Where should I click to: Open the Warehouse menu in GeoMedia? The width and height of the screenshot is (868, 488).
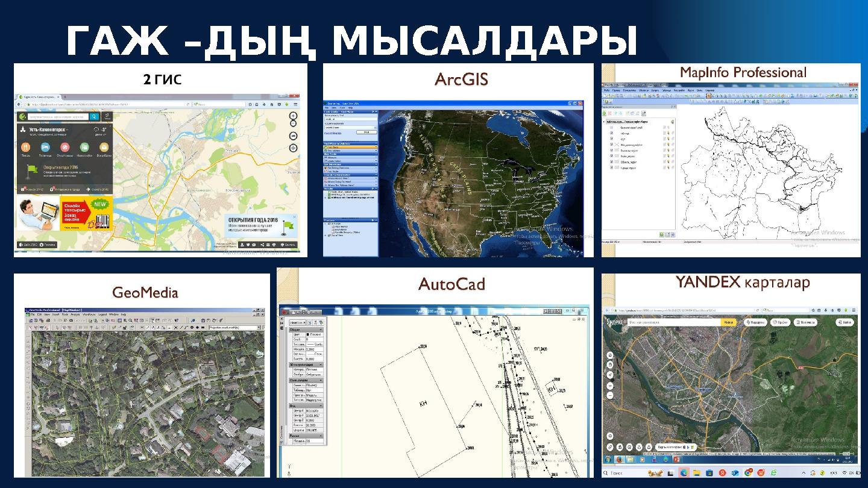(89, 314)
